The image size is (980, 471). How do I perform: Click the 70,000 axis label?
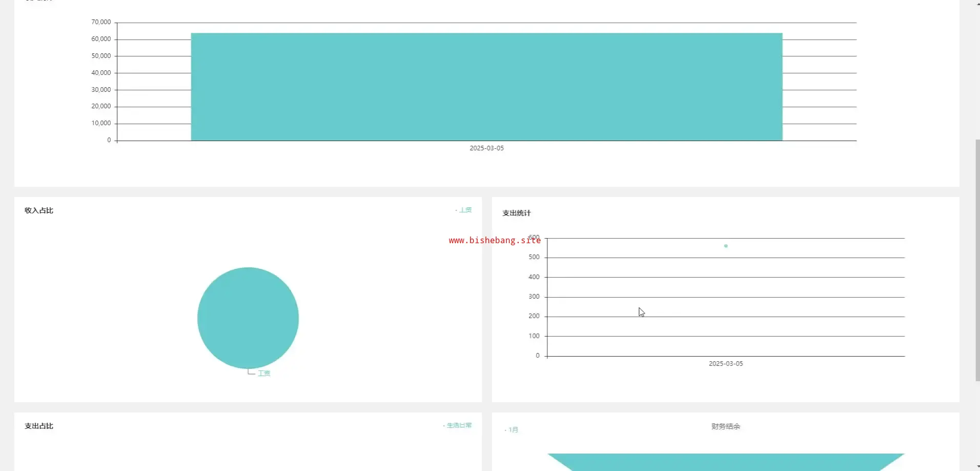[x=101, y=22]
